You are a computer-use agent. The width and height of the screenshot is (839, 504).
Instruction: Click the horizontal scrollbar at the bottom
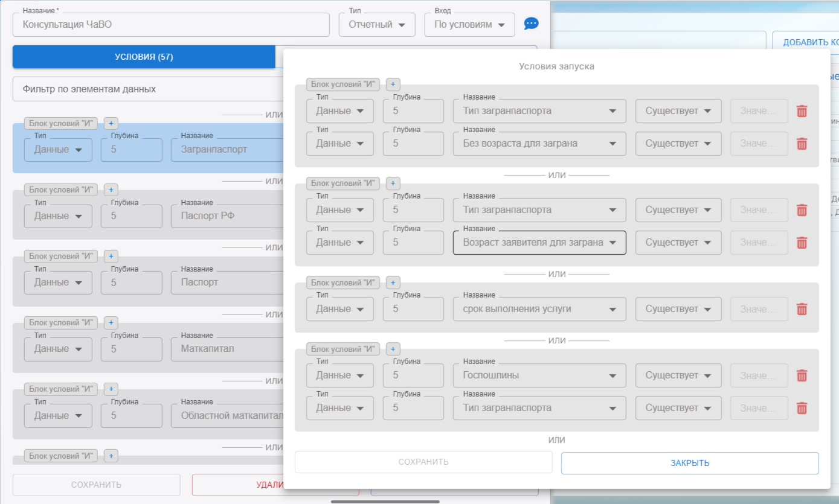click(x=385, y=501)
